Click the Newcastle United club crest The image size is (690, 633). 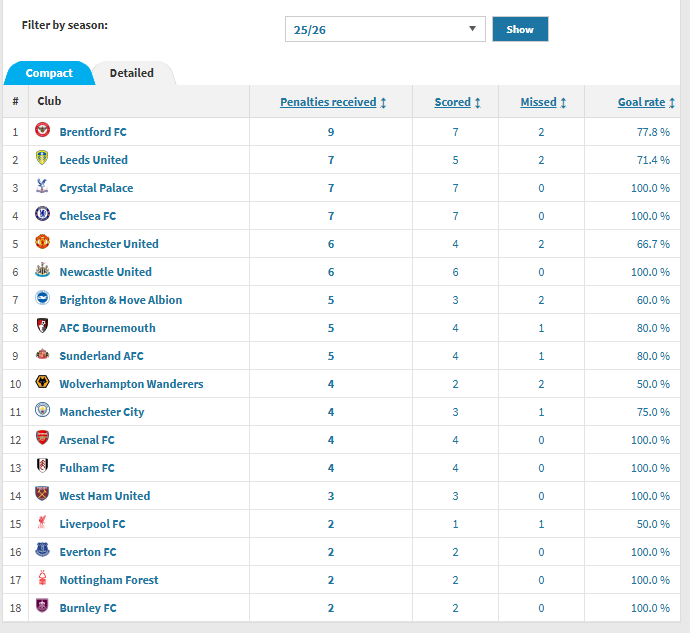42,269
